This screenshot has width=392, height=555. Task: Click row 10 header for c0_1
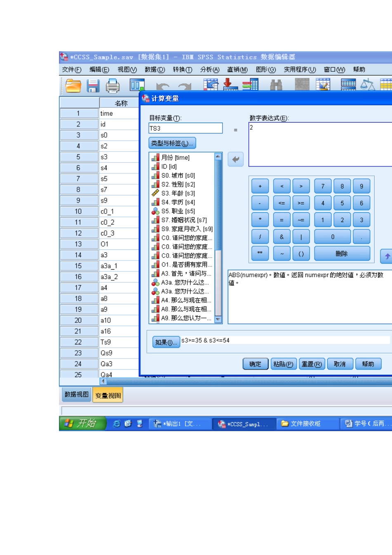(79, 211)
